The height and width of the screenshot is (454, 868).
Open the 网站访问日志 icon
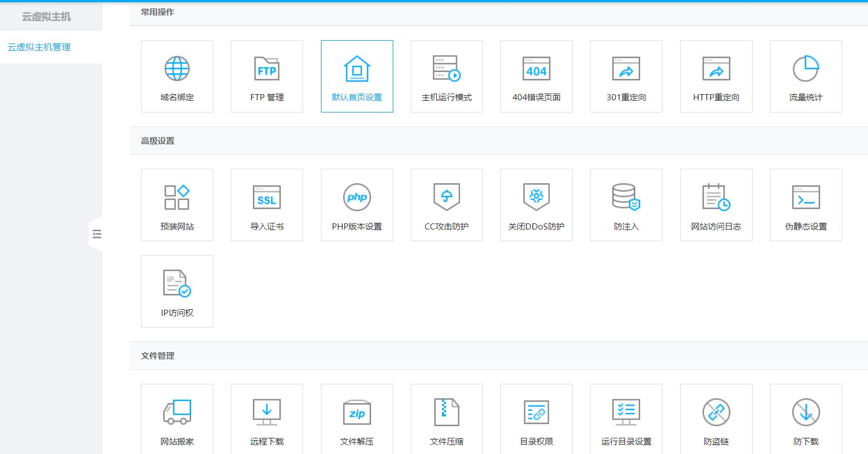[716, 198]
